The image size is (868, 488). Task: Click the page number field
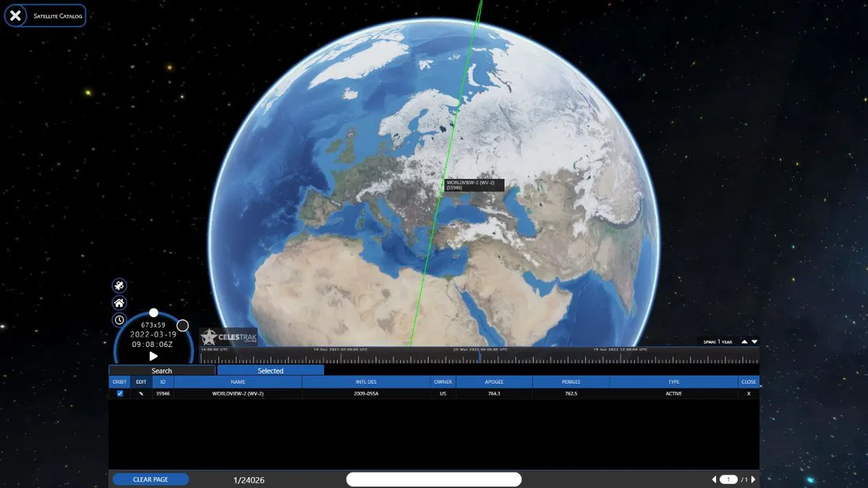[x=728, y=479]
